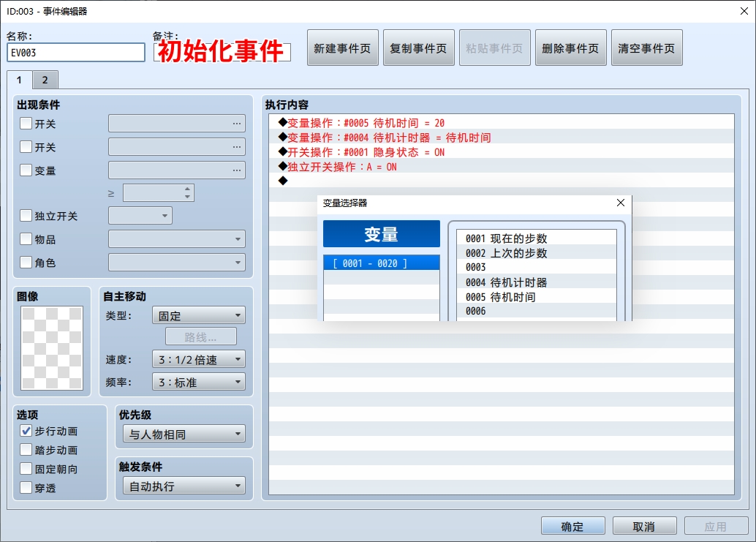
Task: Close the event editor window
Action: pyautogui.click(x=744, y=11)
